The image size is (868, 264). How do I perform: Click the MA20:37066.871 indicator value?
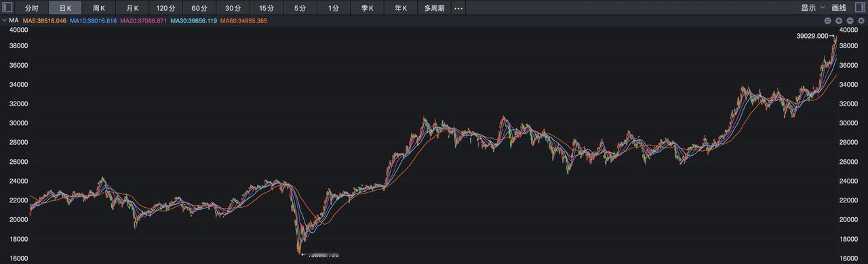(x=143, y=21)
